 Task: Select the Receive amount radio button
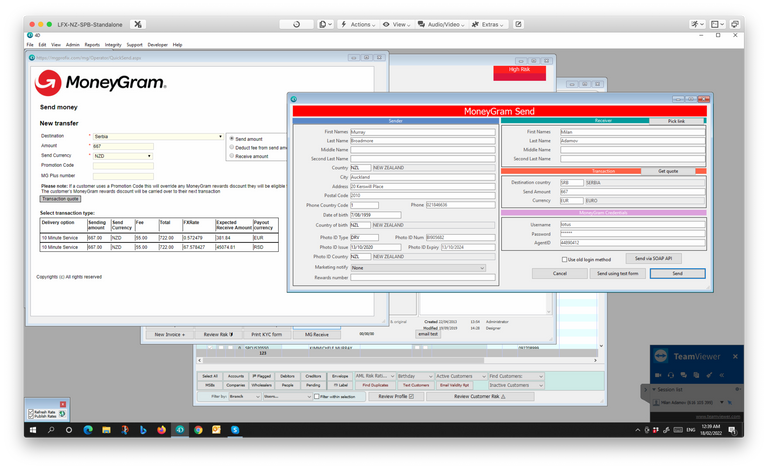[x=232, y=156]
